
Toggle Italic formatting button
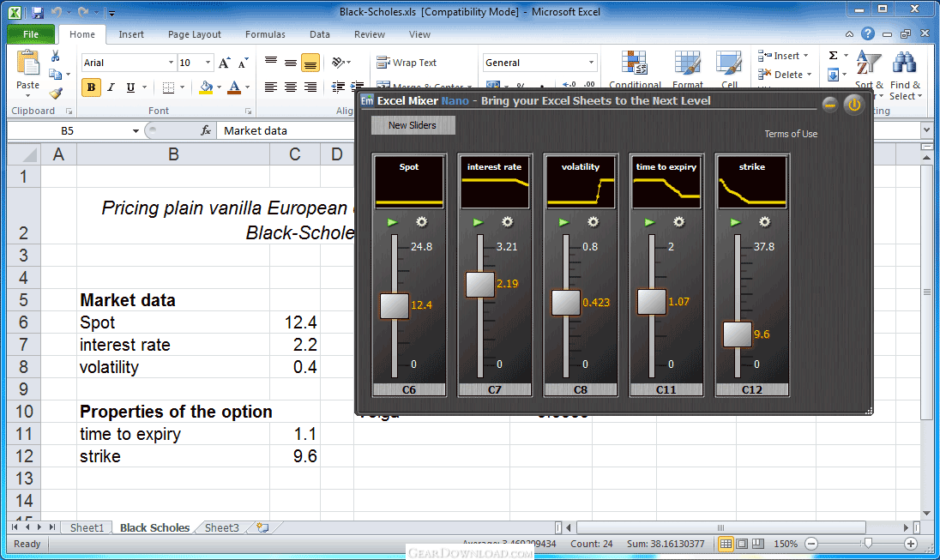[111, 87]
